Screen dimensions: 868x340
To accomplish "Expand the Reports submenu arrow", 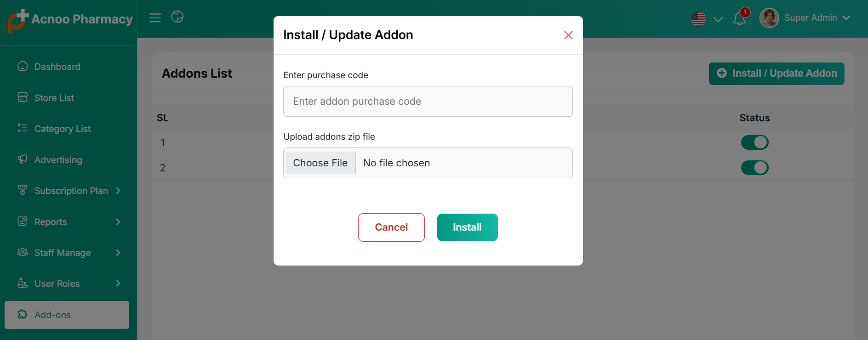I will click(118, 222).
